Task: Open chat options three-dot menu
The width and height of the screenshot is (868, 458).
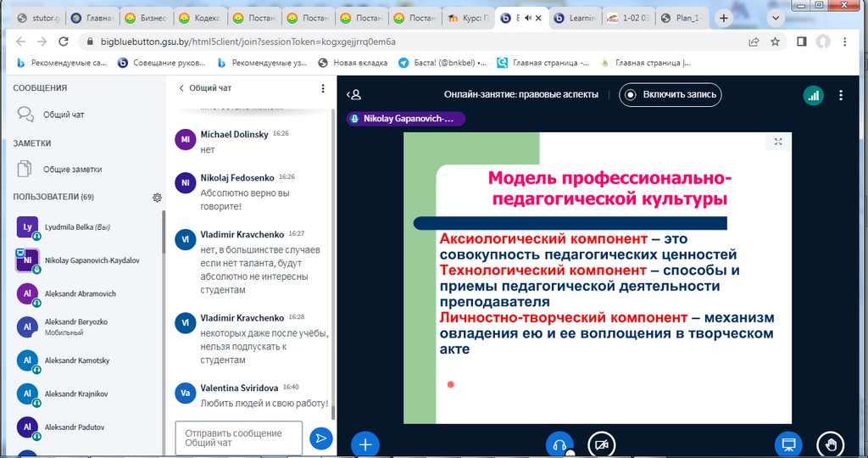Action: [322, 88]
